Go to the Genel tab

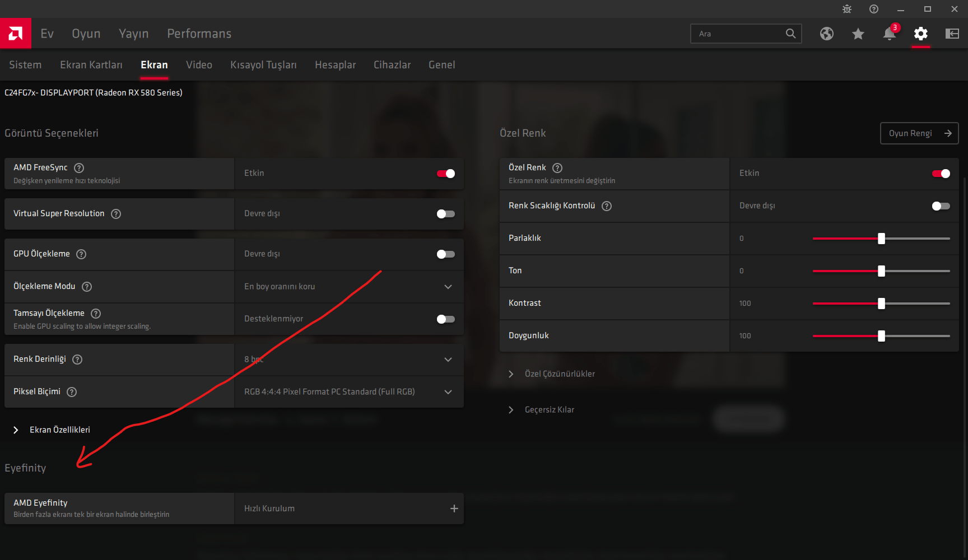[x=441, y=65]
